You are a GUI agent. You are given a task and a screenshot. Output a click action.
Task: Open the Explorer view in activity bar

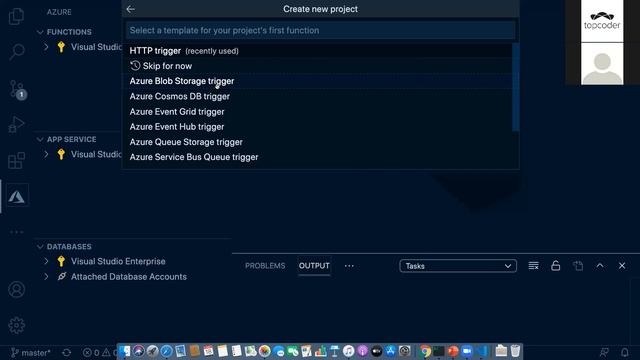tap(16, 16)
